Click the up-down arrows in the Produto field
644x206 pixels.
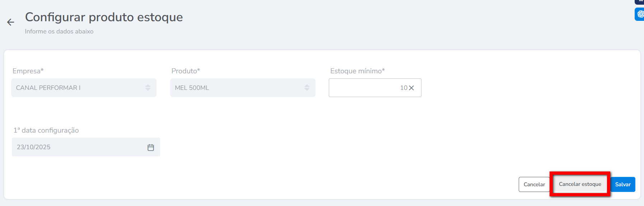click(x=307, y=88)
